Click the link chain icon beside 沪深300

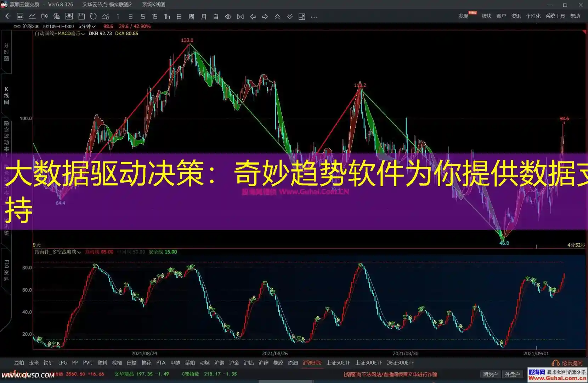pyautogui.click(x=17, y=26)
